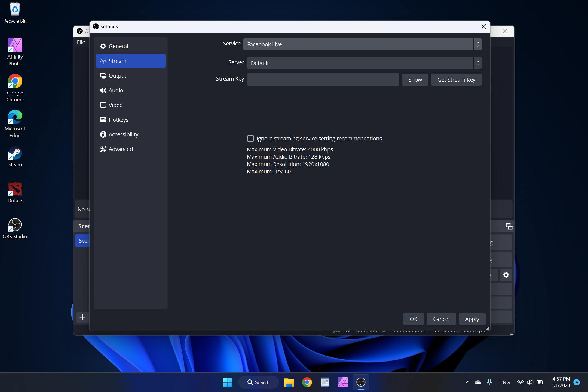Apply the stream settings changes
The image size is (588, 392).
click(x=472, y=319)
